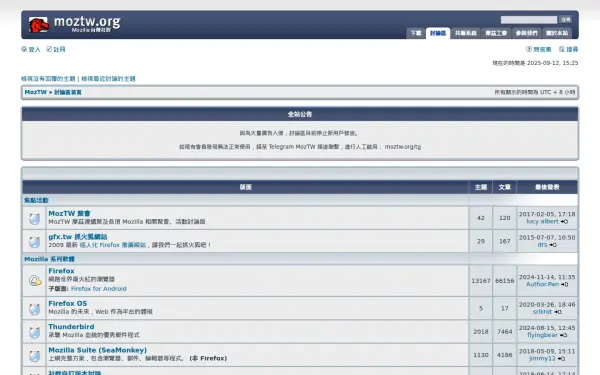Screen dimensions: 600x375
Task: Click the search submit button in header
Action: (566, 20)
